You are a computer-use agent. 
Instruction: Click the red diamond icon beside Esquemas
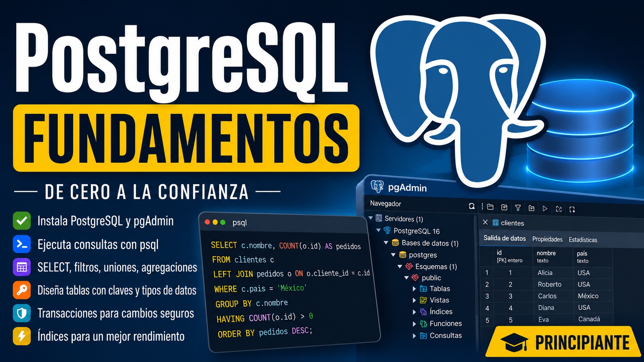[x=409, y=266]
